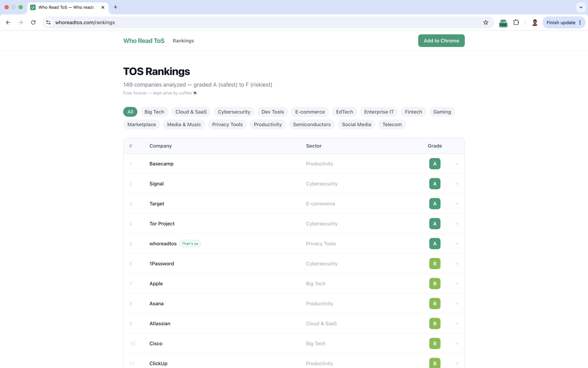Open the Basecamp company entry
This screenshot has width=588, height=368.
(161, 164)
